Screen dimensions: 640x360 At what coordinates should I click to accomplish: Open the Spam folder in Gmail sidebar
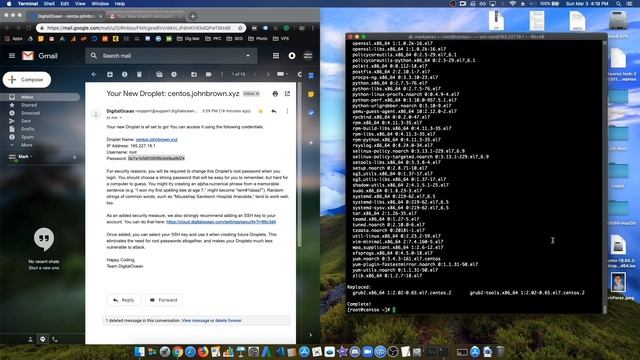pyautogui.click(x=27, y=137)
